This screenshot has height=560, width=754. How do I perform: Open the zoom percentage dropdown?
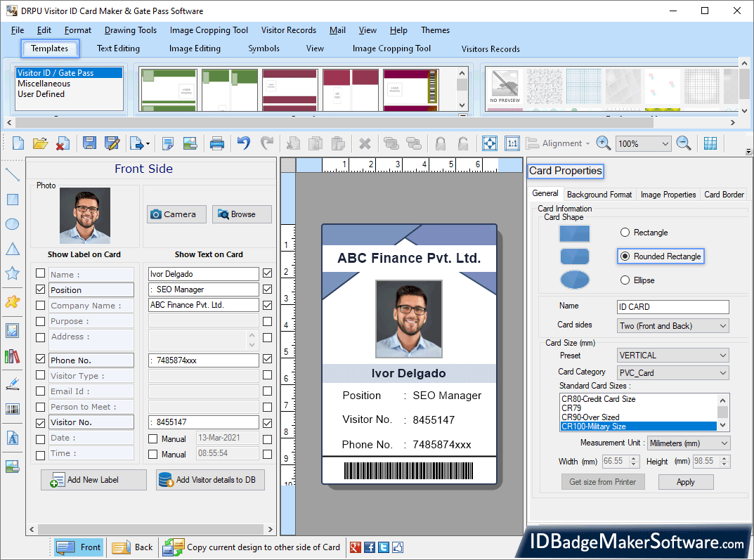click(x=664, y=143)
